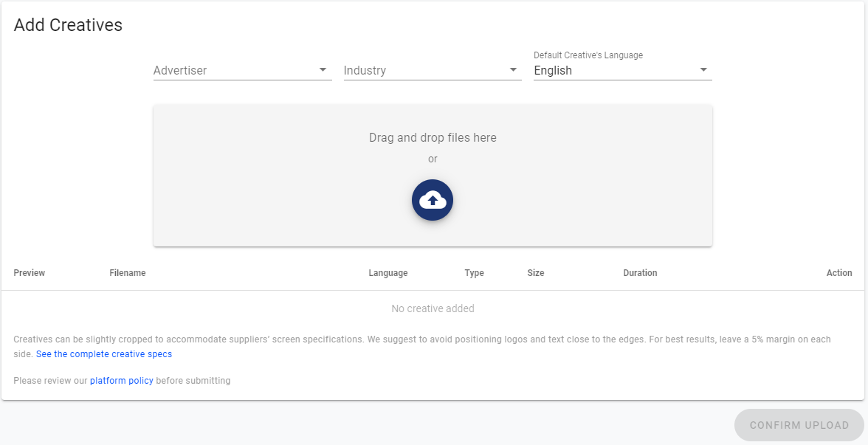868x445 pixels.
Task: Click the Industry dropdown arrow
Action: coord(513,69)
